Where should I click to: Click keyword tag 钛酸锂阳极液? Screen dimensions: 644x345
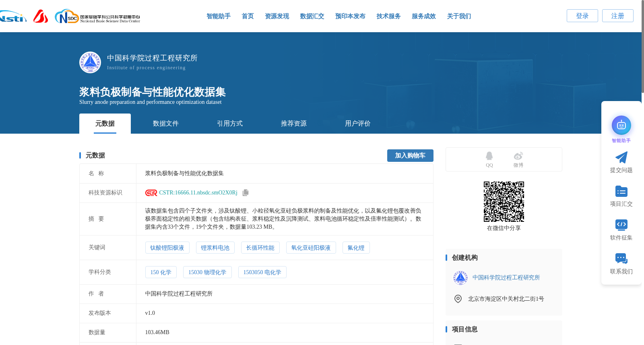click(x=167, y=248)
